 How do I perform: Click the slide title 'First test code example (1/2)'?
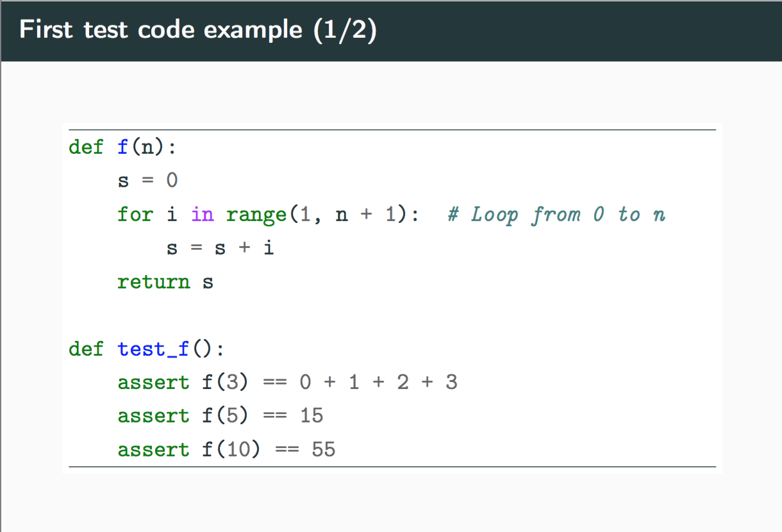[x=198, y=30]
